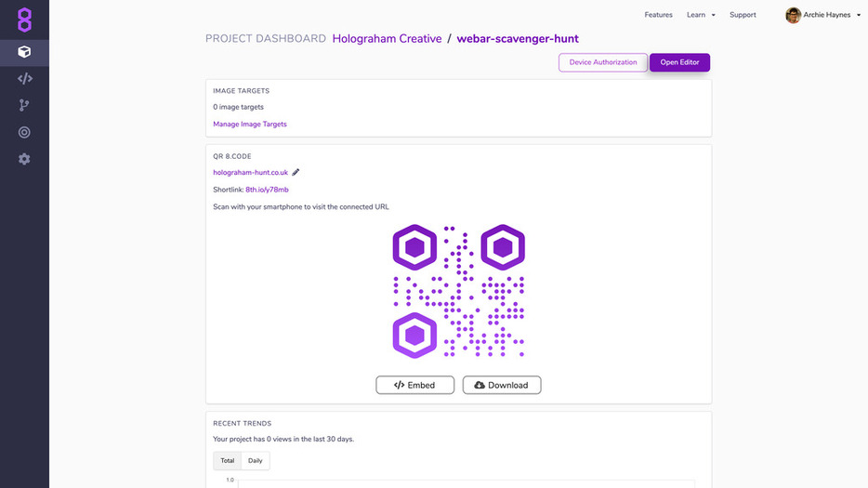The height and width of the screenshot is (488, 868).
Task: Open the 8th.io/y78mb shortlink
Action: pyautogui.click(x=267, y=190)
